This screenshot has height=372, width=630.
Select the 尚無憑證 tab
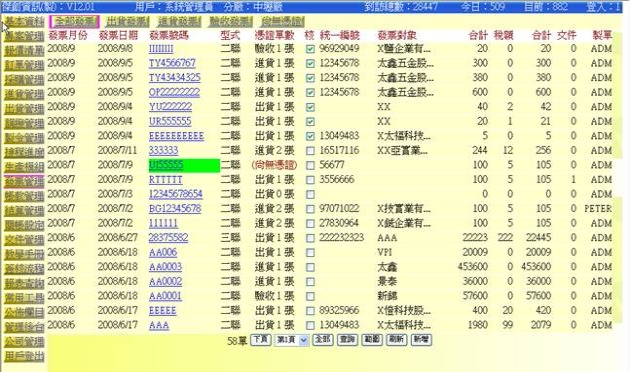click(282, 22)
